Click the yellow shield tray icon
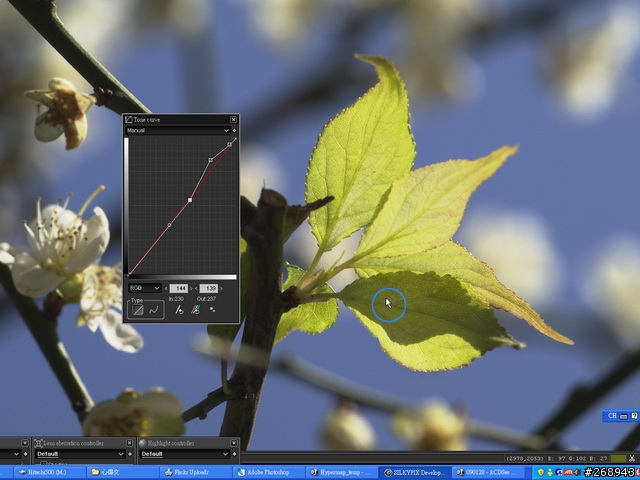 click(x=541, y=473)
